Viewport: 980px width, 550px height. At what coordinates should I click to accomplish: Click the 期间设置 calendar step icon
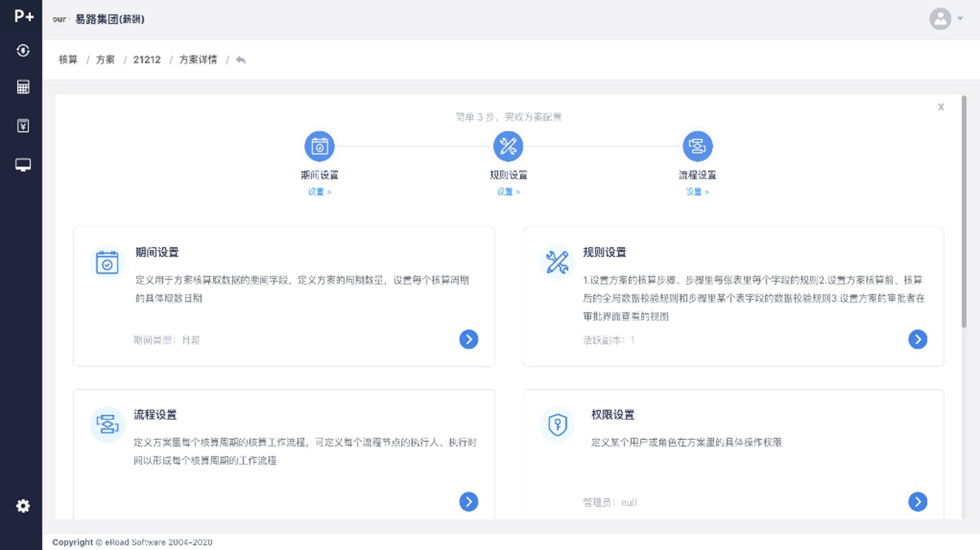pyautogui.click(x=319, y=146)
